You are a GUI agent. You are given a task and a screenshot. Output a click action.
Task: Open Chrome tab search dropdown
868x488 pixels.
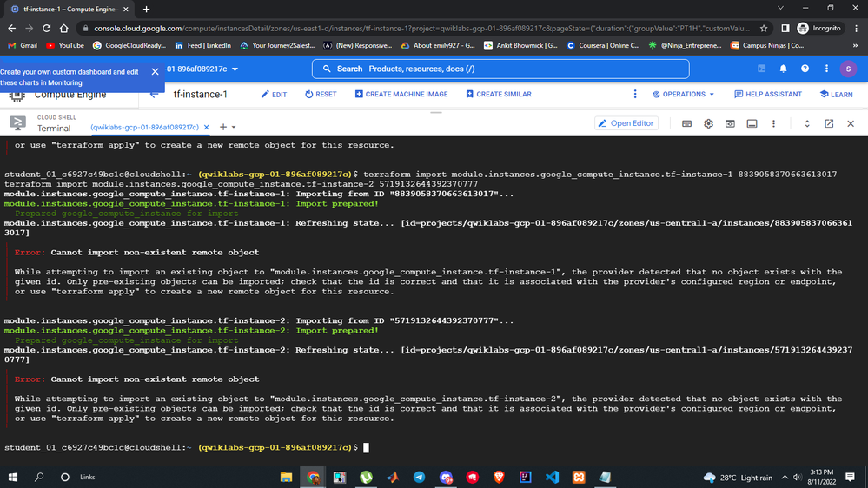click(x=780, y=9)
